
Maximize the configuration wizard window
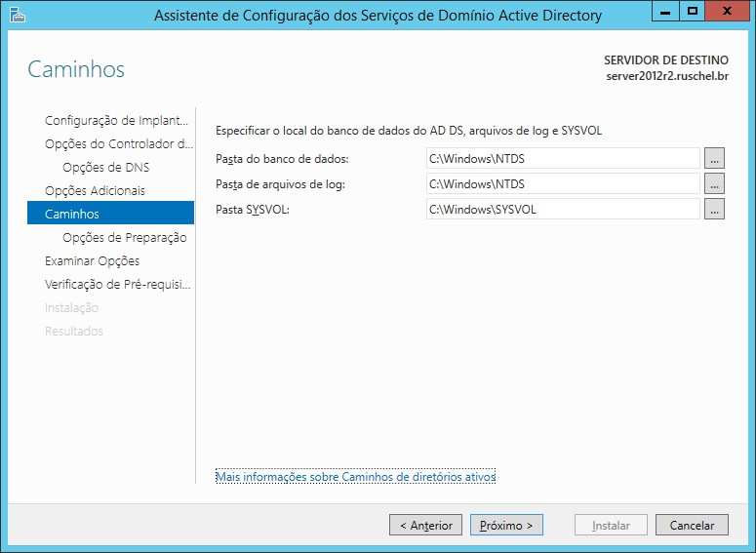(x=693, y=11)
